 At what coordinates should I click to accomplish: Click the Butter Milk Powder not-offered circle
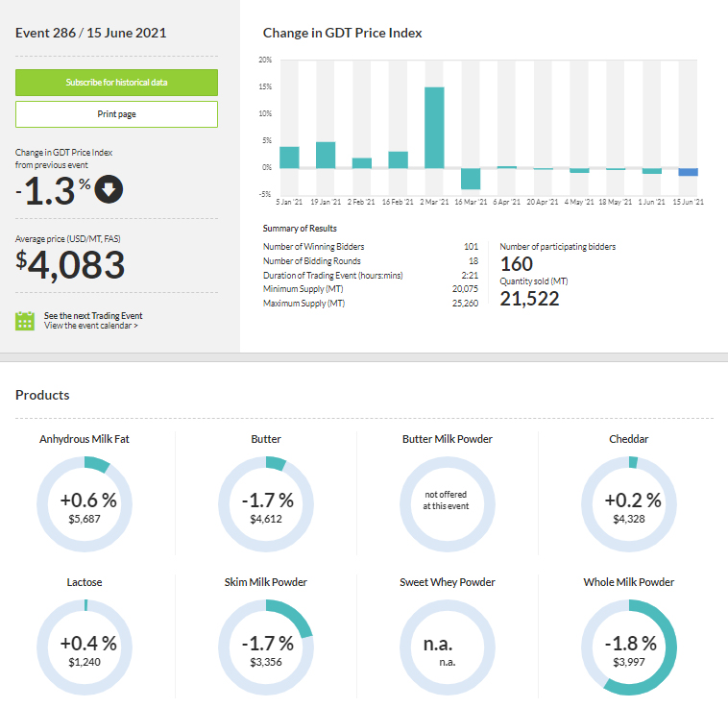click(448, 504)
